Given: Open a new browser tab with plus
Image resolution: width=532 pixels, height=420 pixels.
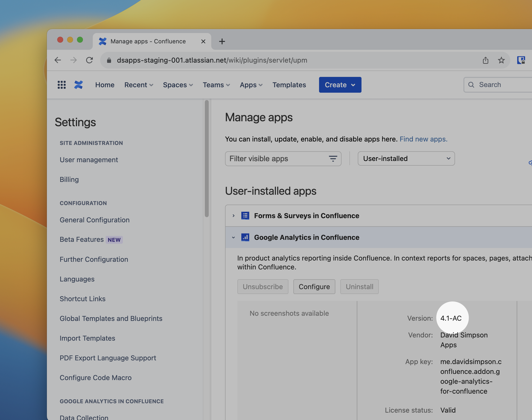Looking at the screenshot, I should [x=222, y=41].
